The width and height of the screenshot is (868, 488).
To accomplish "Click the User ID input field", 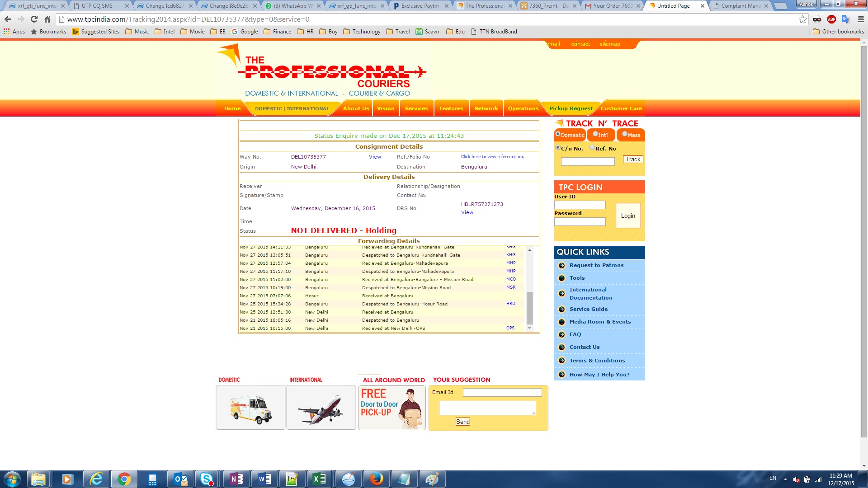I will 580,205.
